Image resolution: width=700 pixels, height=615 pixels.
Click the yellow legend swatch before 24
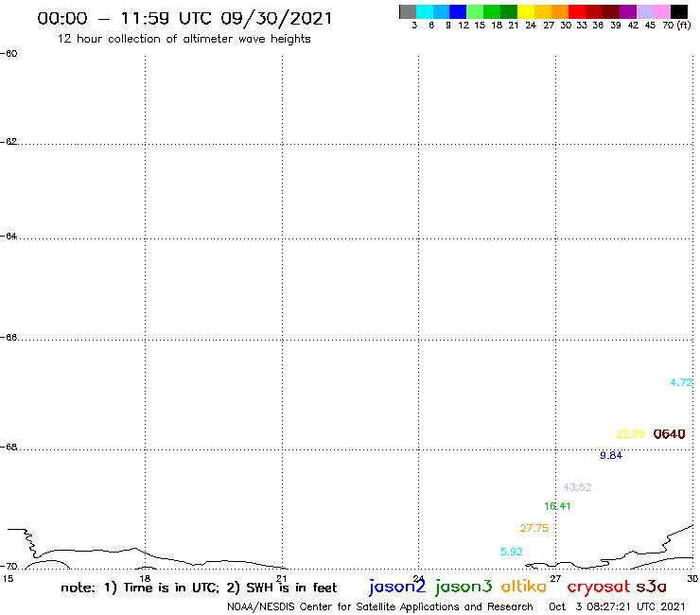(x=526, y=11)
